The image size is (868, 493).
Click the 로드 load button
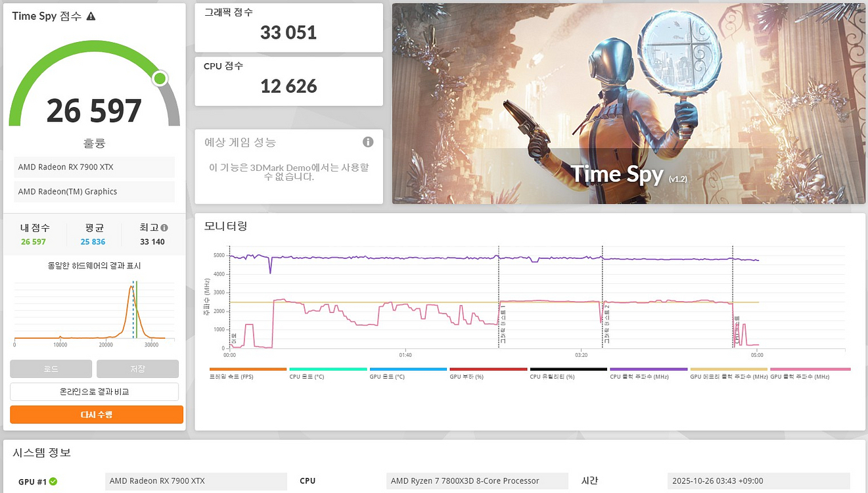point(51,369)
